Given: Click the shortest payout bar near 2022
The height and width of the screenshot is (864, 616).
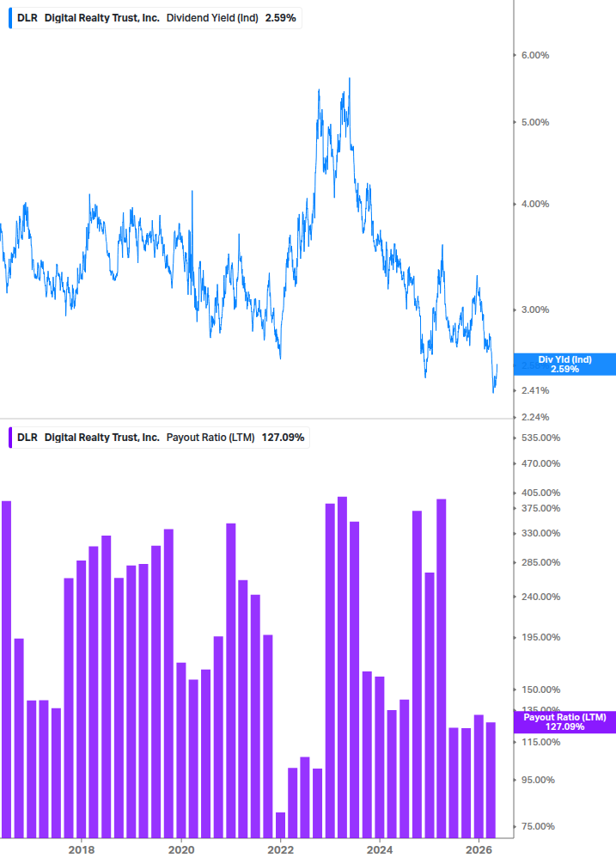Looking at the screenshot, I should [x=280, y=824].
